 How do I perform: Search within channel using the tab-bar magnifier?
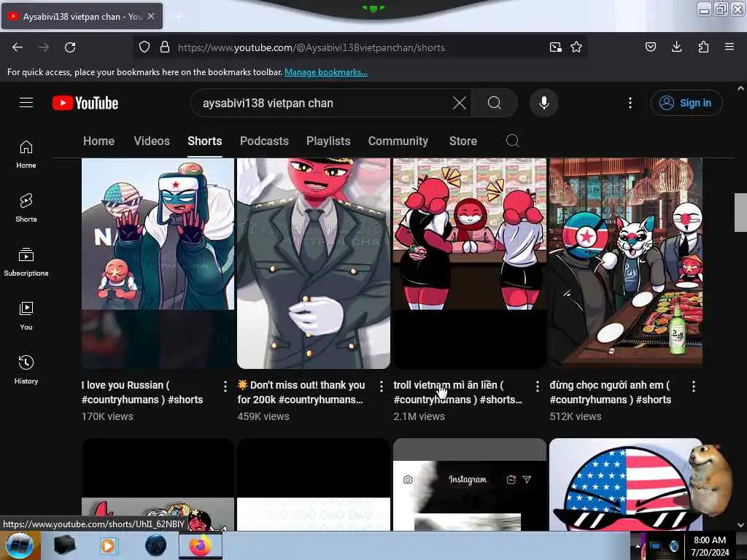(512, 141)
